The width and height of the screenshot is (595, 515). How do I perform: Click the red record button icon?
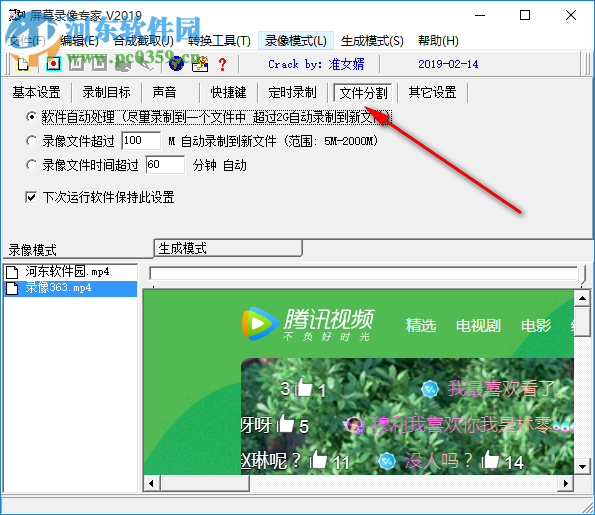coord(53,64)
